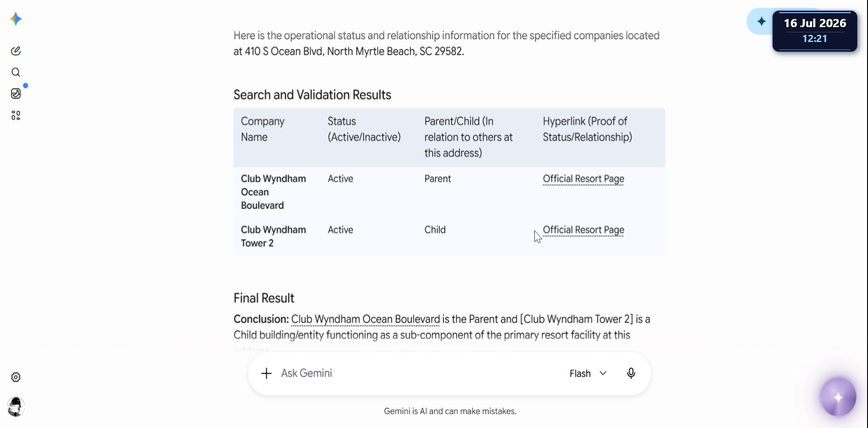The width and height of the screenshot is (868, 428).
Task: Open settings gear icon
Action: [x=16, y=377]
